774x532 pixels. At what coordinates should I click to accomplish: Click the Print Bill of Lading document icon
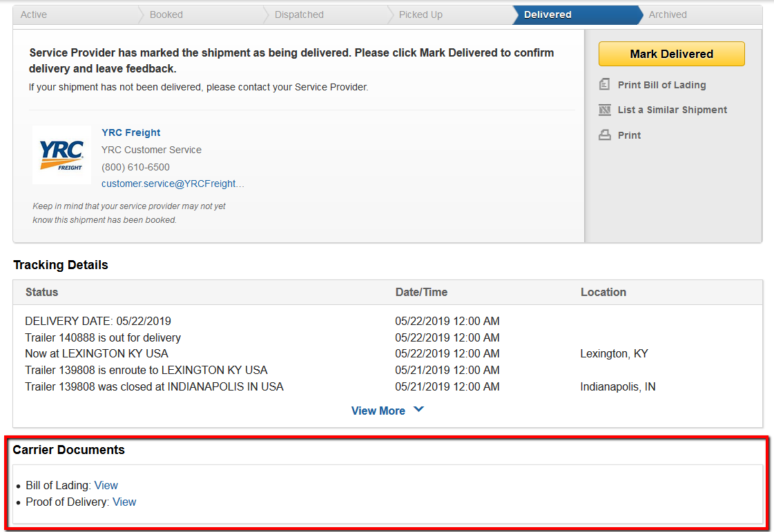[x=605, y=85]
